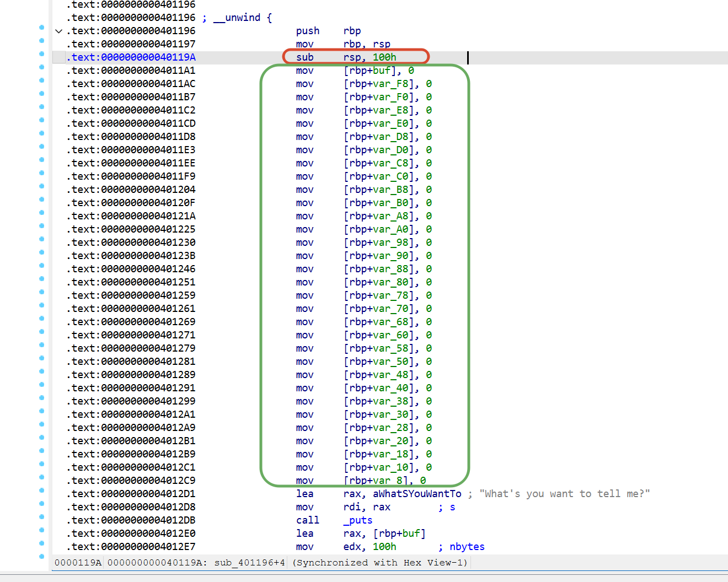Viewport: 728px width, 582px height.
Task: Click the breakpoint dot at address 4012C9
Action: point(41,477)
